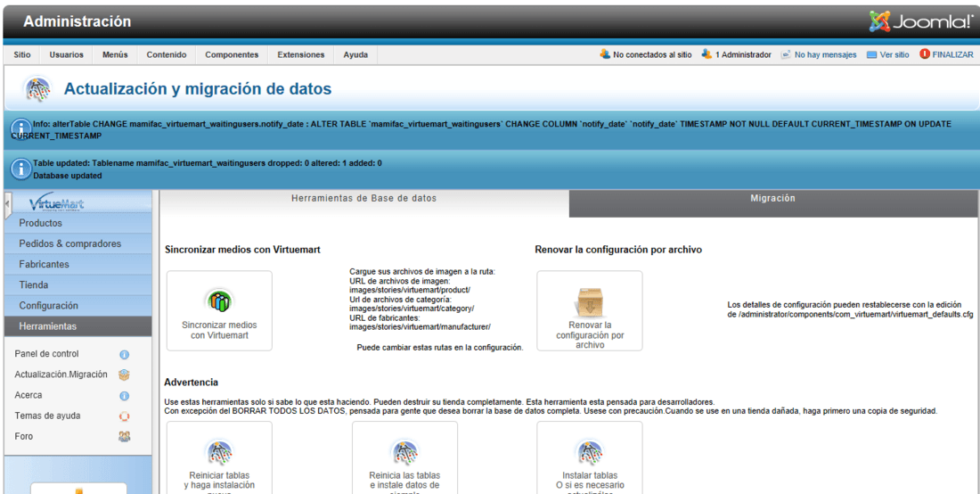Collapse the Herramientas sidebar section
Screen dimensions: 980x494
pos(78,326)
